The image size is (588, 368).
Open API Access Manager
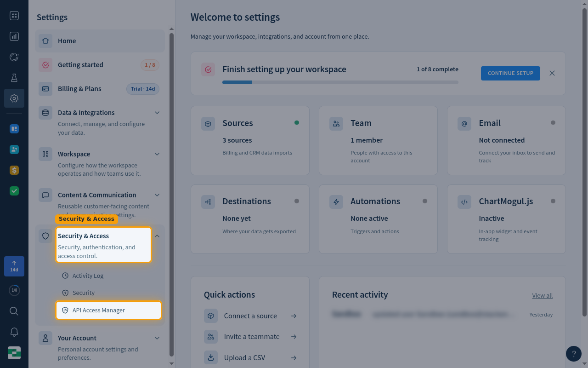pyautogui.click(x=109, y=310)
